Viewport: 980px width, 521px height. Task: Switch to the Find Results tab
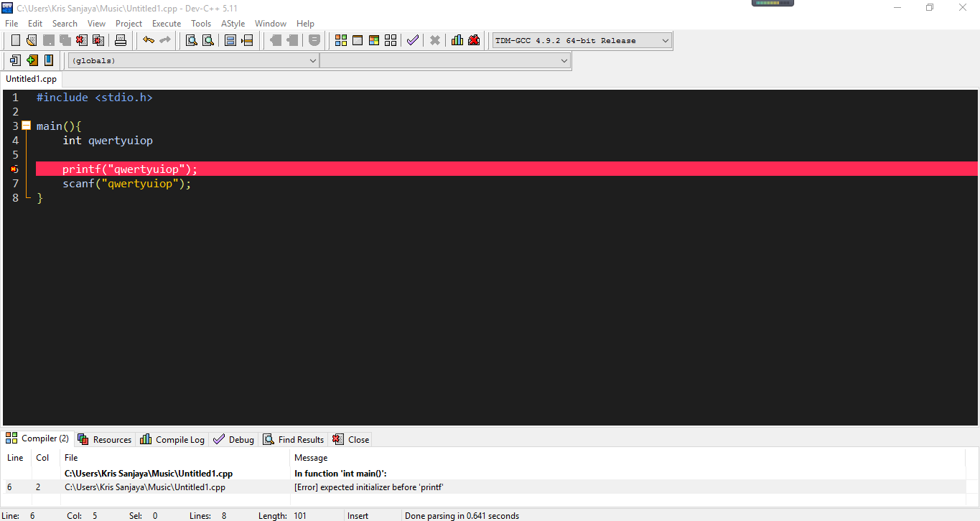(x=294, y=439)
